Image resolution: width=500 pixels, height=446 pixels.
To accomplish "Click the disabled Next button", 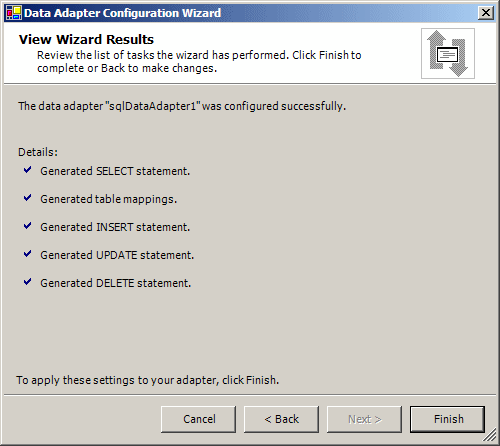I will click(x=364, y=419).
